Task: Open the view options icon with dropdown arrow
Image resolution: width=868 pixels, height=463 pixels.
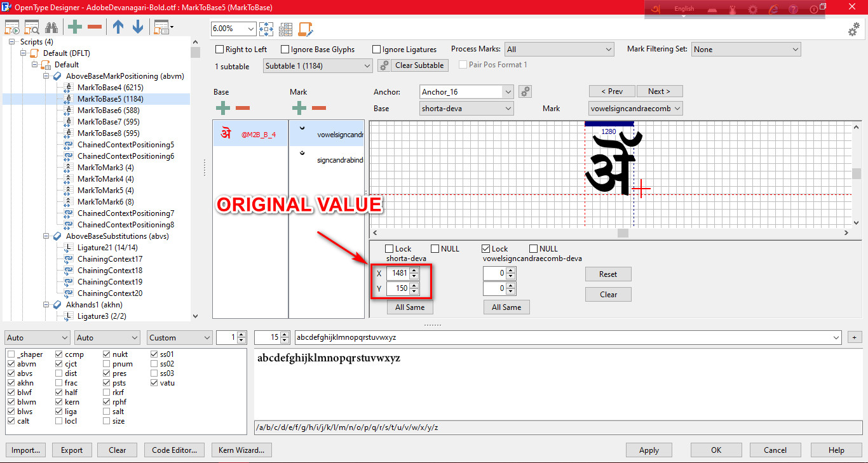Action: (164, 27)
